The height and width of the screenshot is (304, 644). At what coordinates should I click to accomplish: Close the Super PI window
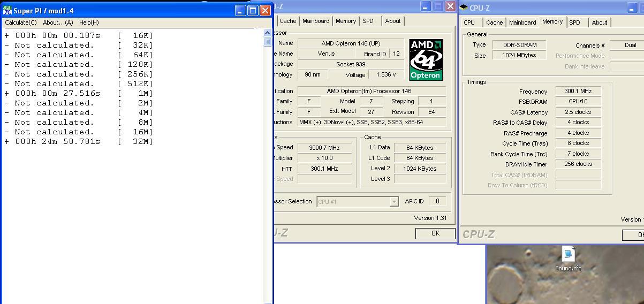265,10
